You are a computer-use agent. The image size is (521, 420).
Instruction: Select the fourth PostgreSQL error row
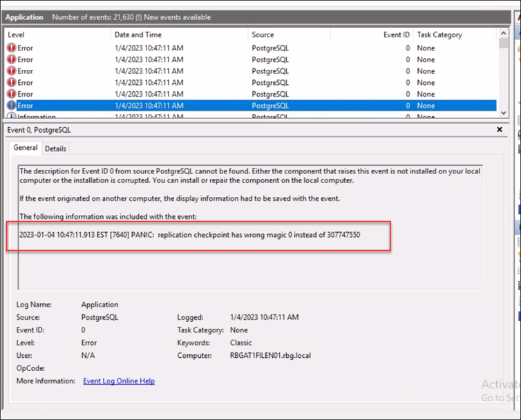click(252, 82)
